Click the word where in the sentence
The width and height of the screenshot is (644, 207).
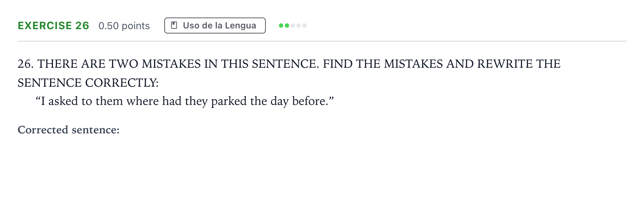pyautogui.click(x=142, y=101)
